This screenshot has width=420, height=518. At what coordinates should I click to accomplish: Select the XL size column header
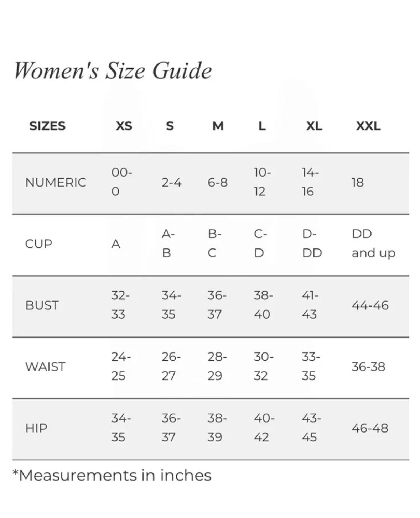point(314,126)
